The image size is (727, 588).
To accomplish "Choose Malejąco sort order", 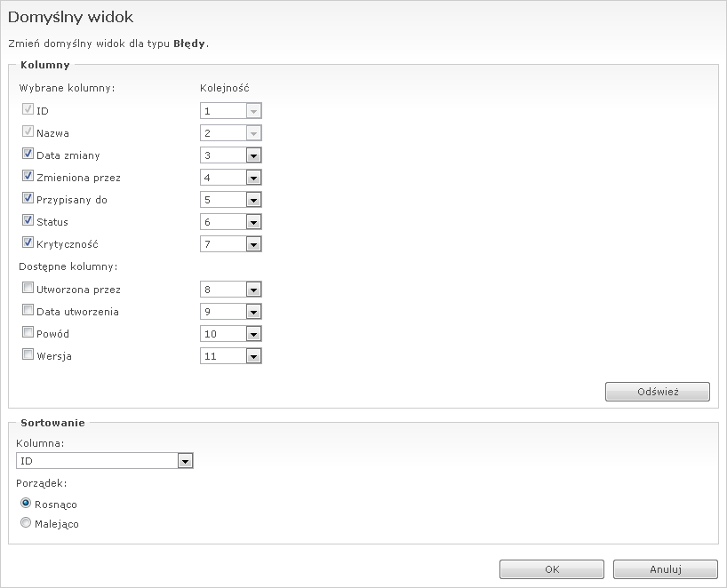I will click(x=26, y=523).
